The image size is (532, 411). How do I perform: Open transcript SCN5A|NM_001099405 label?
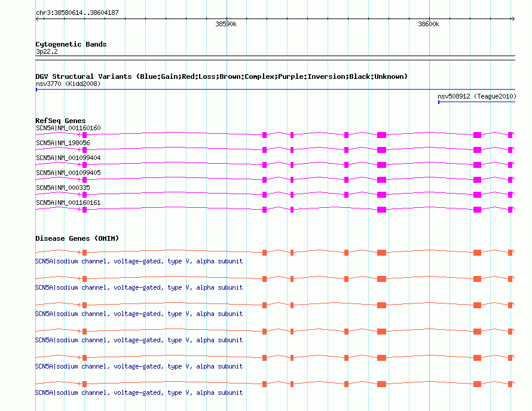point(68,173)
